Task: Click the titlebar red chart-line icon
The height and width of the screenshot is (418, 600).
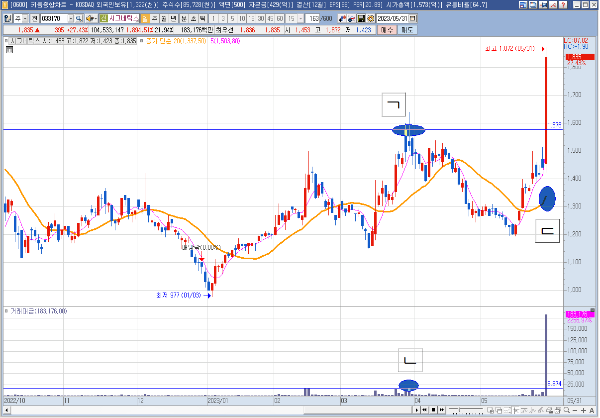Action: (x=553, y=5)
